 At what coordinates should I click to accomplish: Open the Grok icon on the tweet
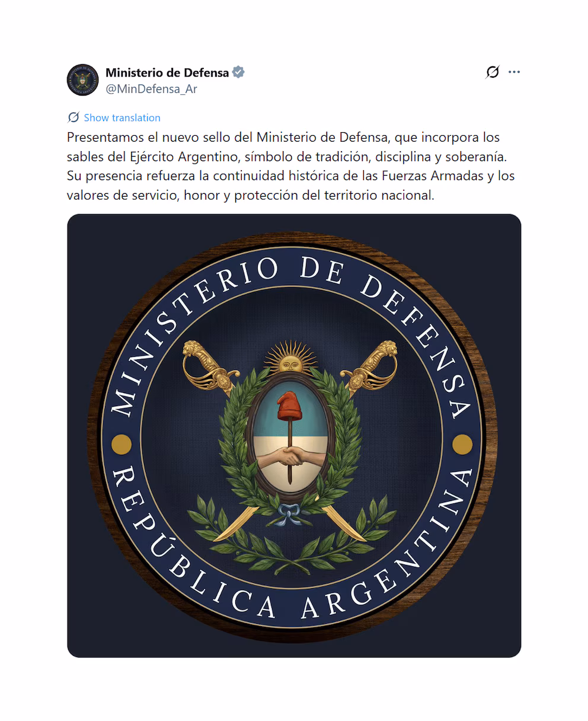pos(492,72)
